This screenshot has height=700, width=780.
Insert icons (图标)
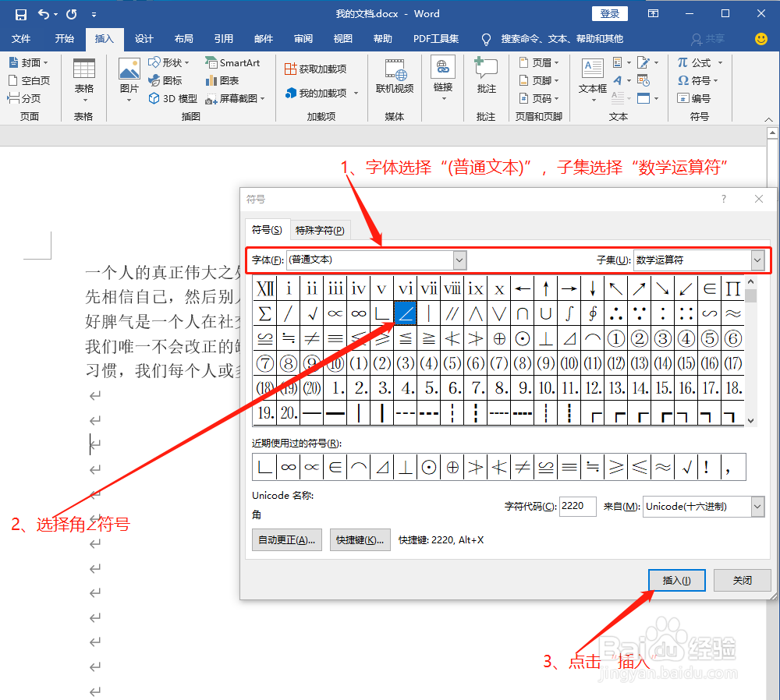165,80
